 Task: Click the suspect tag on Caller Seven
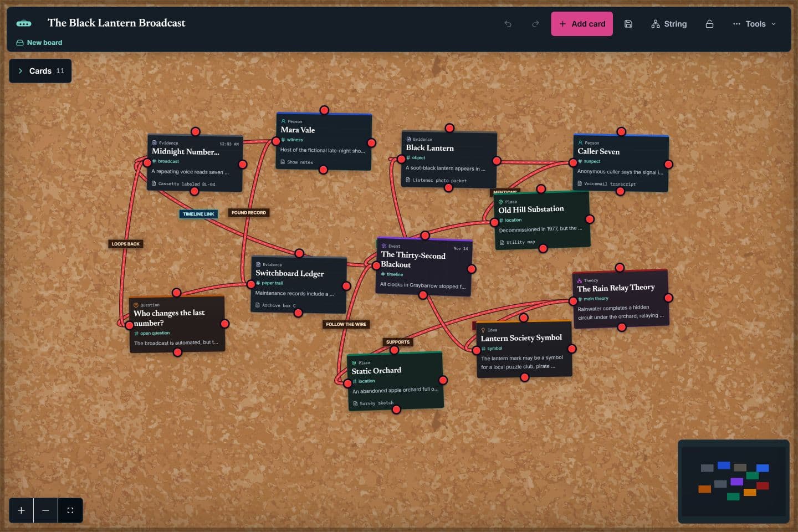[x=589, y=161]
